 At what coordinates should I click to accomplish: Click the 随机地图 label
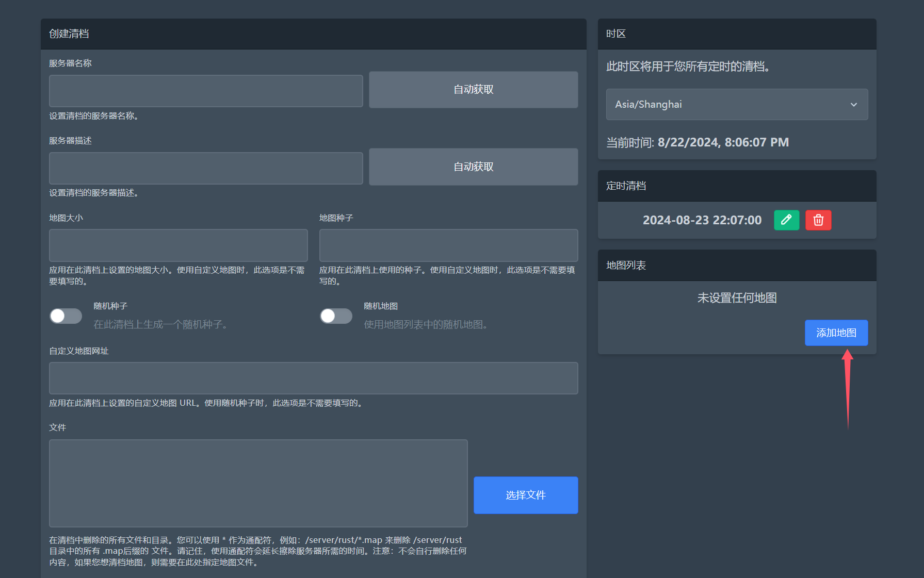(x=381, y=306)
